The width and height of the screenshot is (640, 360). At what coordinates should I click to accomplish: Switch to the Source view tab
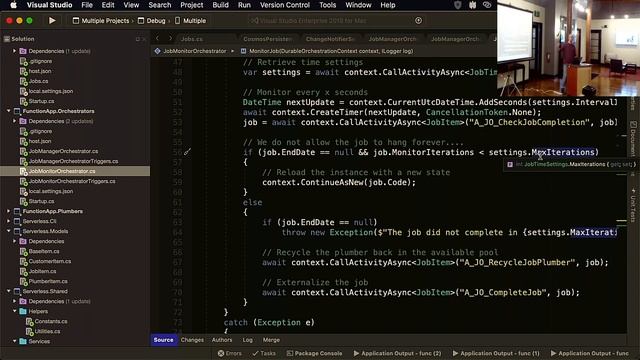click(163, 340)
